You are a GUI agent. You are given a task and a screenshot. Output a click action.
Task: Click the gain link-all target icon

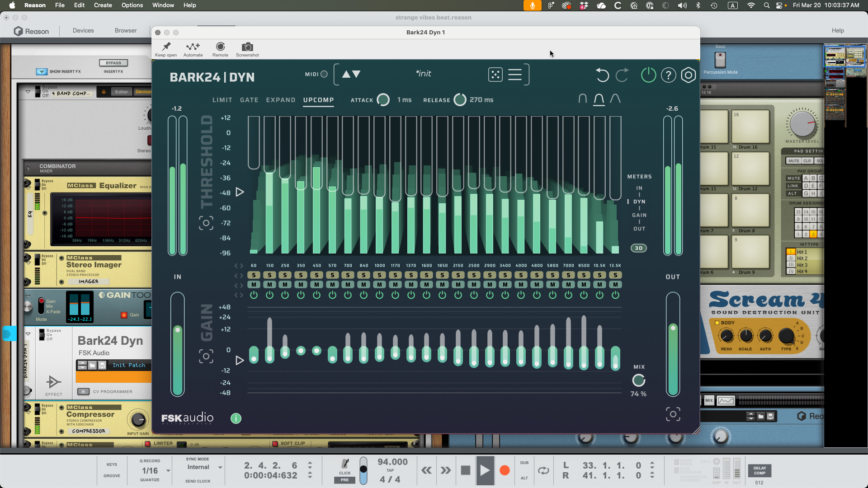206,357
